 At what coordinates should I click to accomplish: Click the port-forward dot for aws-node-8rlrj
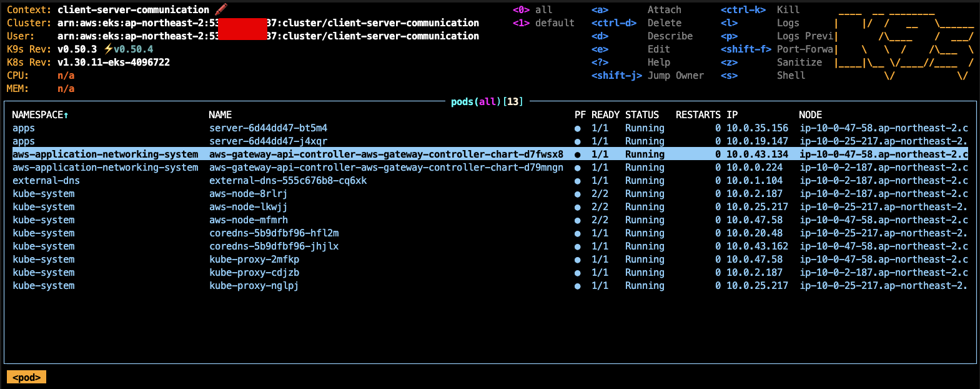[578, 194]
